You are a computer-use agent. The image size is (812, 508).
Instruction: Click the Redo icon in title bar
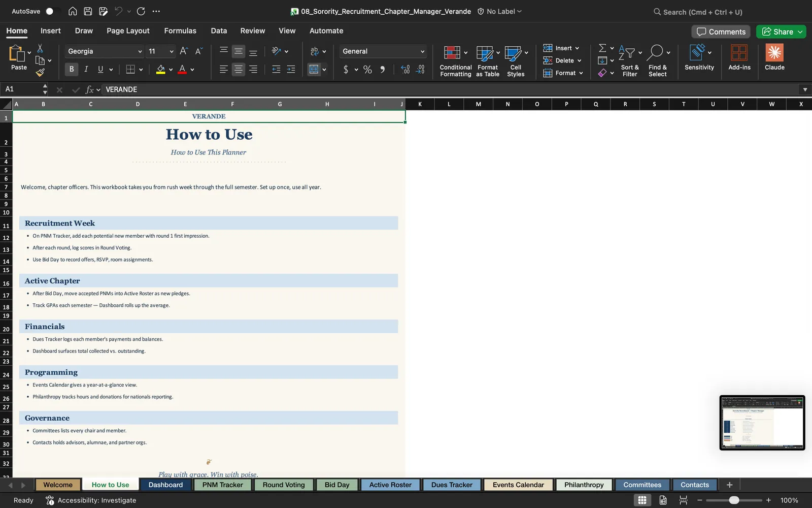(x=141, y=11)
